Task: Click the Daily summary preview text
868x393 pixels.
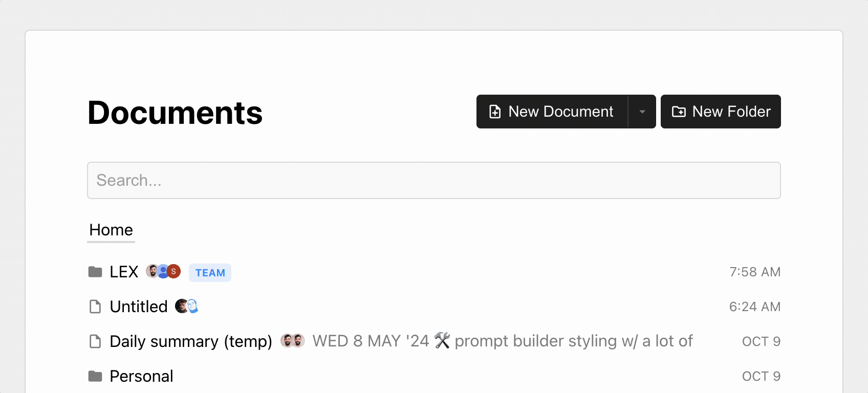Action: pyautogui.click(x=502, y=341)
